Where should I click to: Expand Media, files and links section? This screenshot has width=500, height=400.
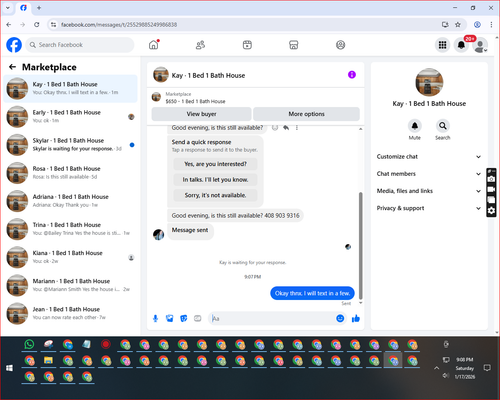tap(429, 191)
